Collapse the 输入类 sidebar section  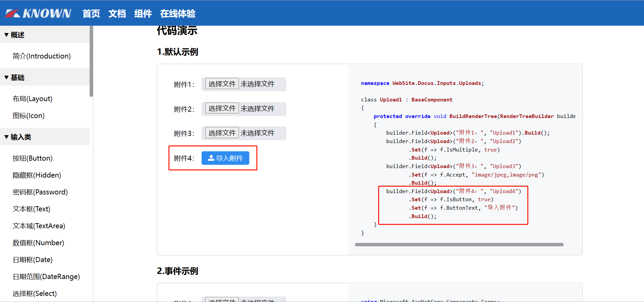pos(45,137)
